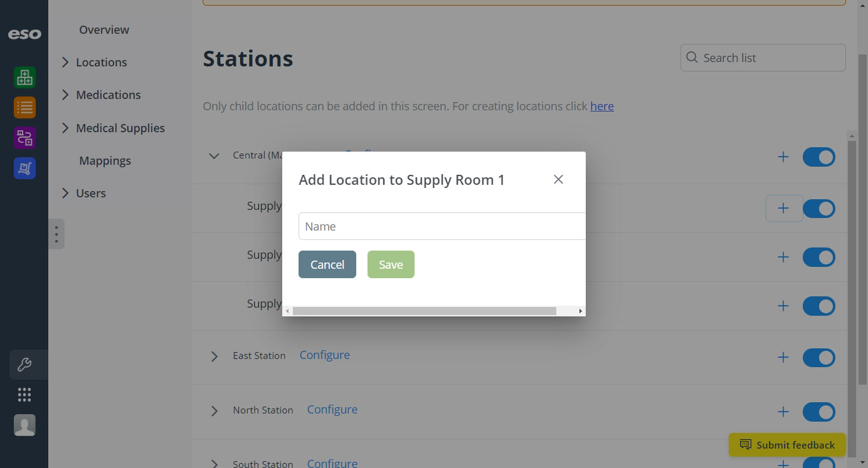This screenshot has height=468, width=868.
Task: Open the Submit feedback button
Action: [787, 445]
